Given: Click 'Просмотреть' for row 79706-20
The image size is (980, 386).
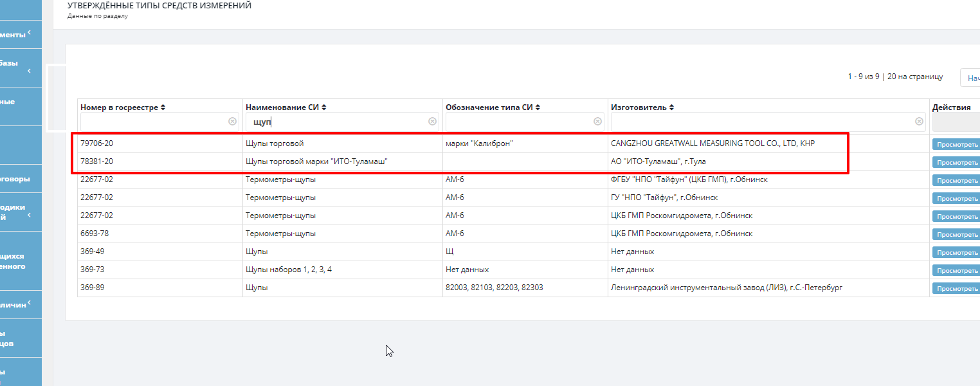Looking at the screenshot, I should pyautogui.click(x=956, y=145).
